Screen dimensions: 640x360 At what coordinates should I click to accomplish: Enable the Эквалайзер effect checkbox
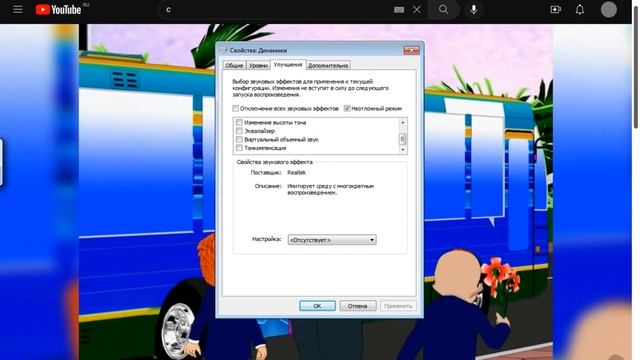pyautogui.click(x=239, y=131)
